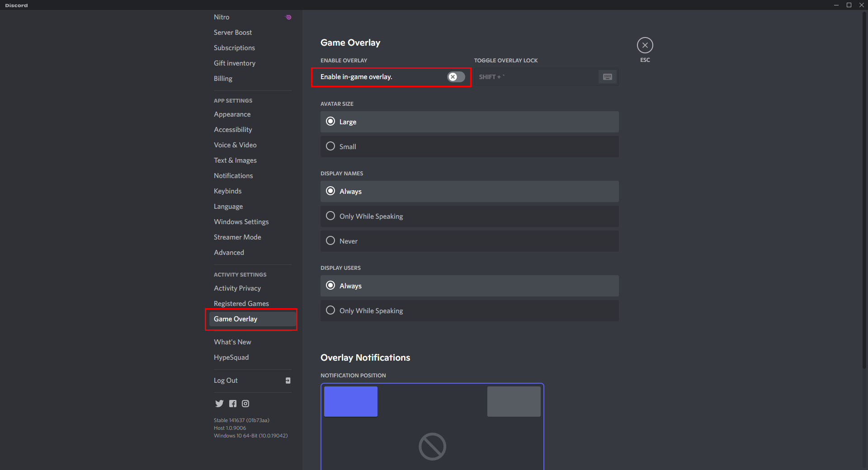
Task: Open the Keybinds settings page
Action: pyautogui.click(x=227, y=191)
